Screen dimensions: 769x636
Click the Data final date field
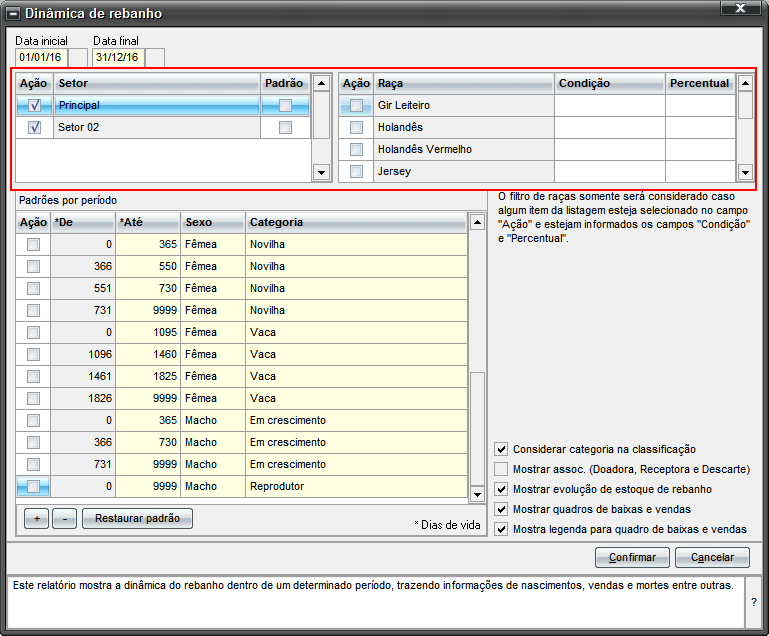[x=118, y=57]
